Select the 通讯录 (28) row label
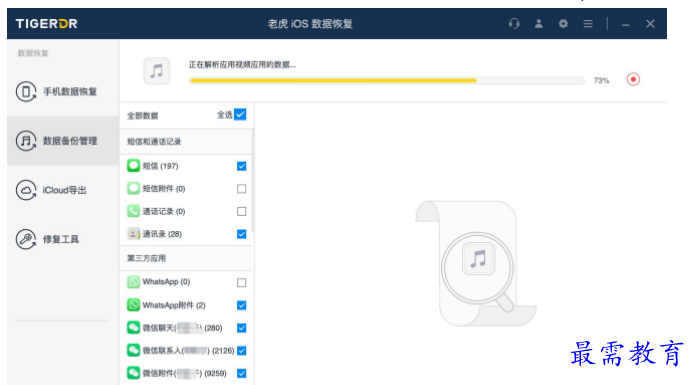Image resolution: width=692 pixels, height=385 pixels. coord(162,234)
